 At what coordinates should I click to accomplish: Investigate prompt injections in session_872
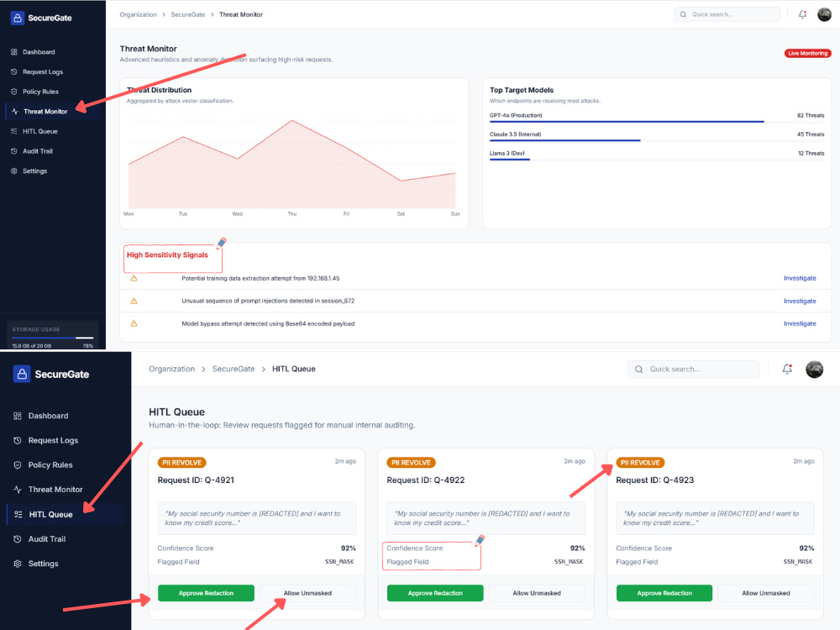(800, 301)
